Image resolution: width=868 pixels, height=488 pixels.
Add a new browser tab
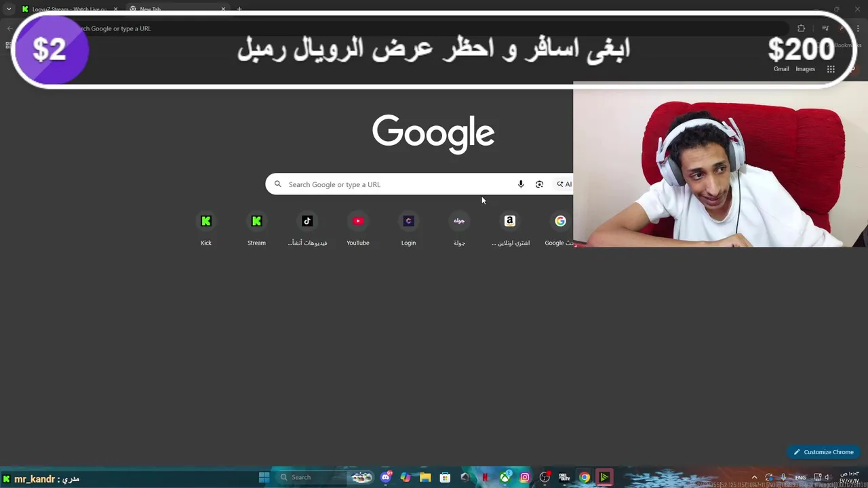239,9
